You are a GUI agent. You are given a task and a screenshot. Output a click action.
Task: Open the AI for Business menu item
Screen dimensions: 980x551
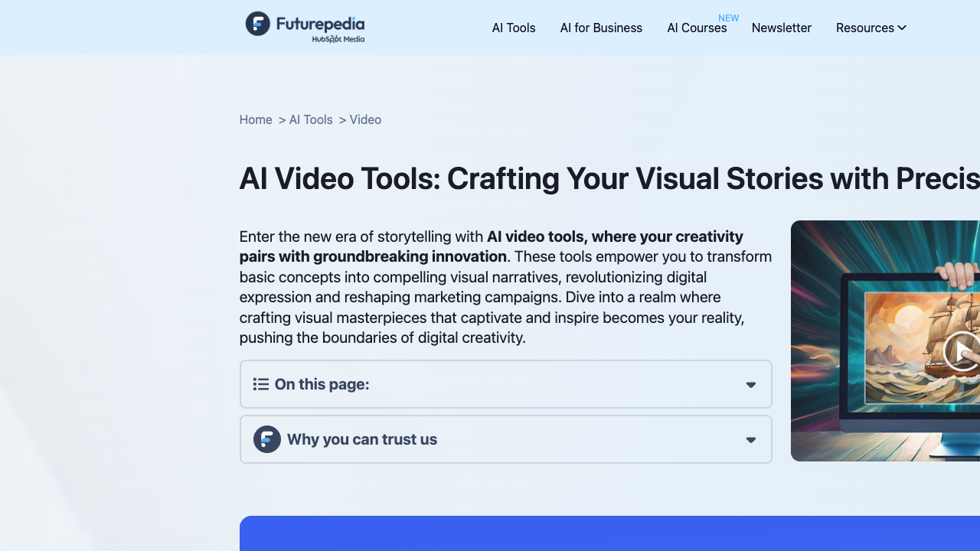(601, 28)
